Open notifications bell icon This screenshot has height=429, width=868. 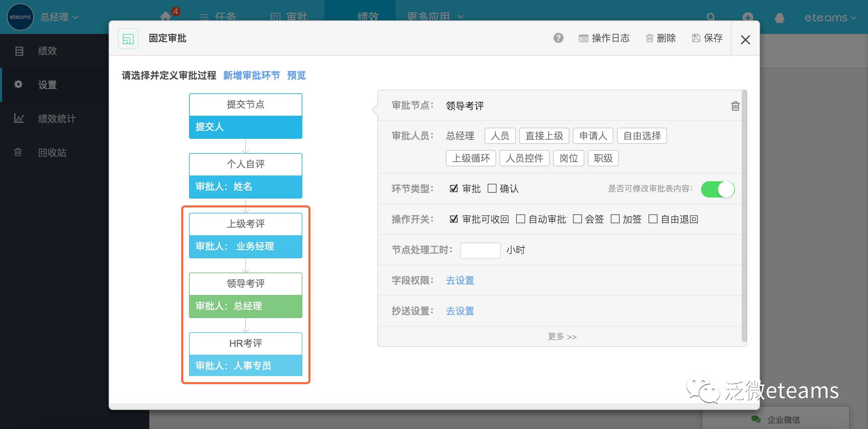click(779, 18)
